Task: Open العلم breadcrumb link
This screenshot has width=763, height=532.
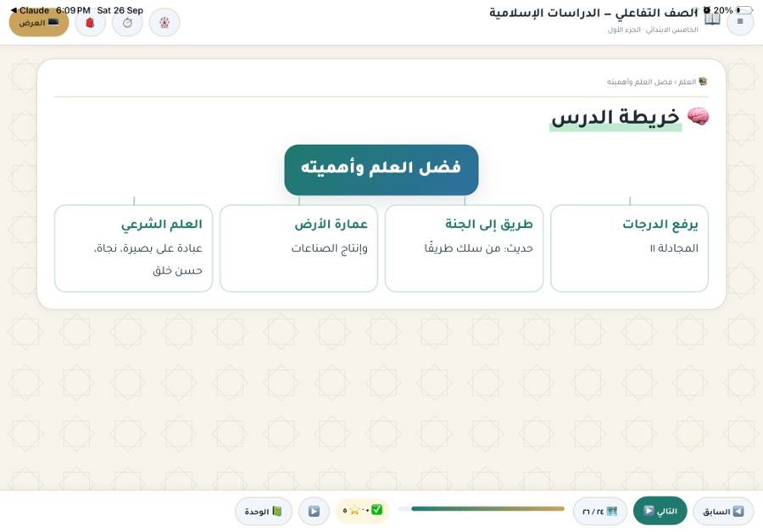Action: (x=687, y=81)
